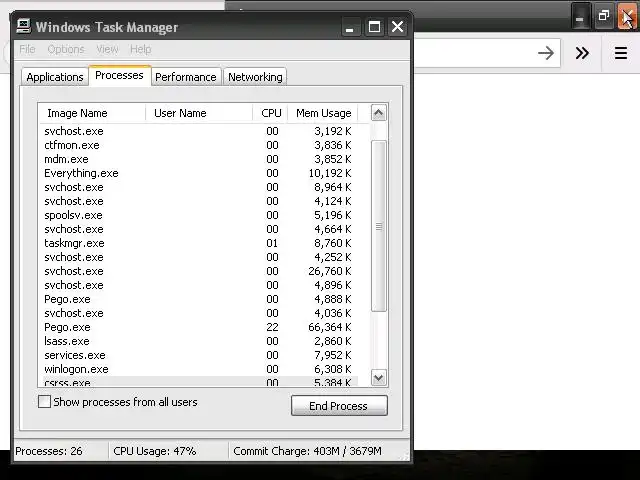Click the Task Manager title bar icon
640x480 pixels.
point(24,26)
